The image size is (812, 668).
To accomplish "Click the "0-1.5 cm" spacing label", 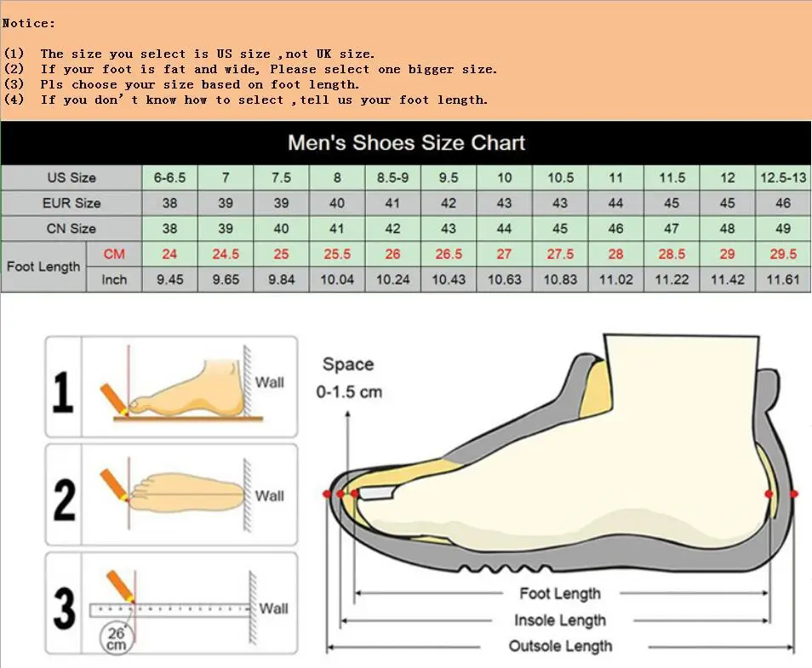I will pyautogui.click(x=349, y=392).
